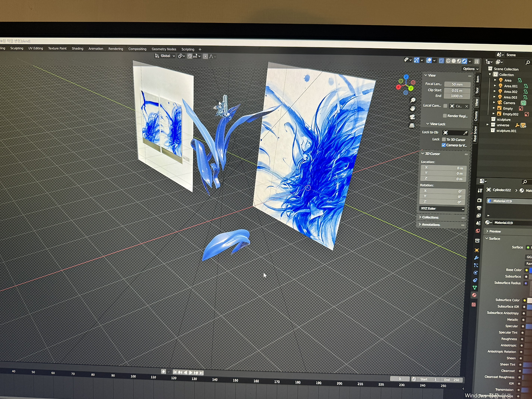Switch to the Sculpting workspace tab
Screen dimensions: 532x399
coord(17,48)
